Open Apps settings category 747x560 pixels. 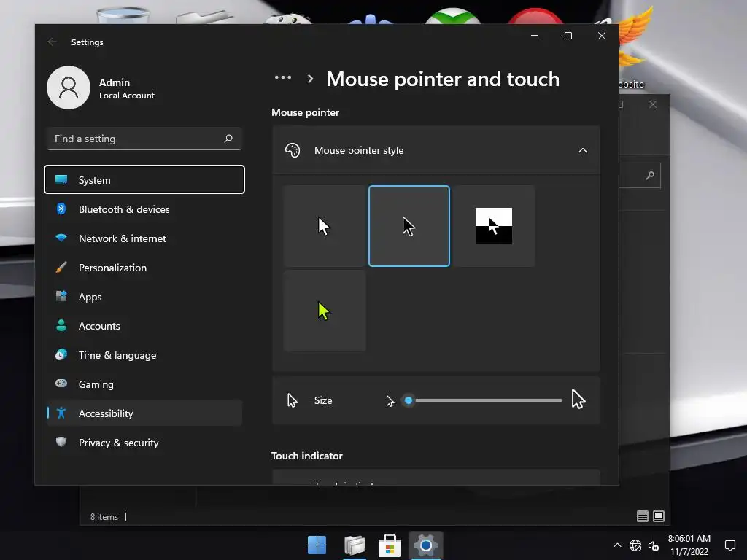tap(144, 297)
